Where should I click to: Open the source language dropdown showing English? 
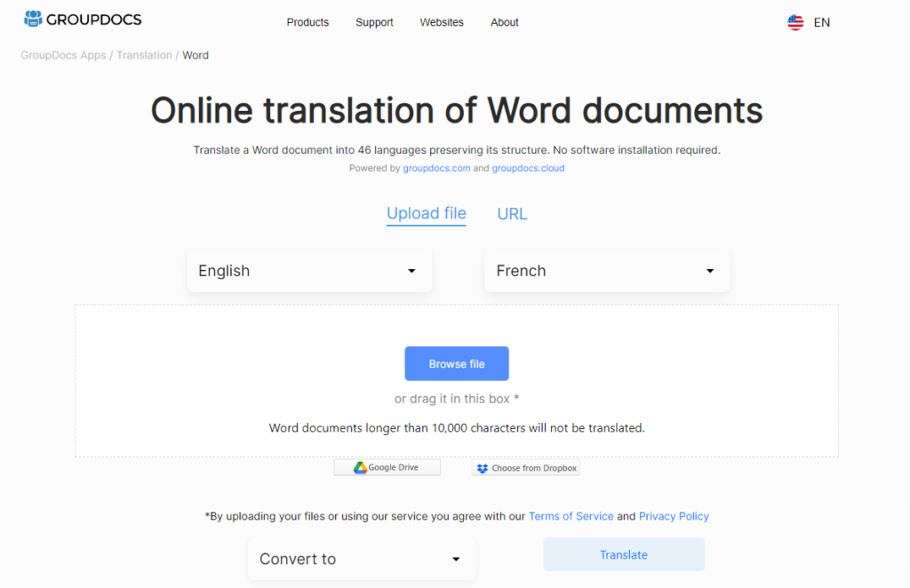pyautogui.click(x=309, y=271)
